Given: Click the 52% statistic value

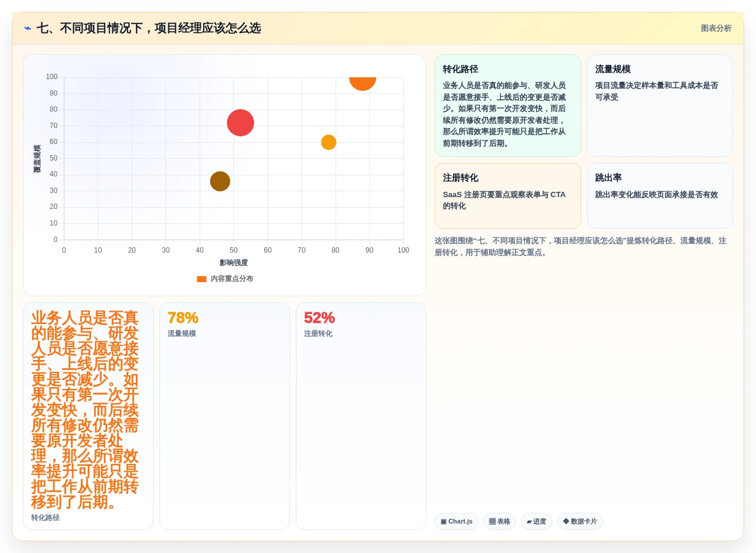Looking at the screenshot, I should pyautogui.click(x=320, y=318).
